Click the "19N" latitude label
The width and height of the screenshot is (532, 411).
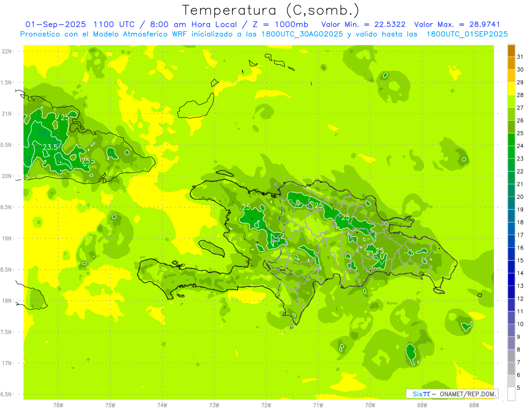[7, 239]
